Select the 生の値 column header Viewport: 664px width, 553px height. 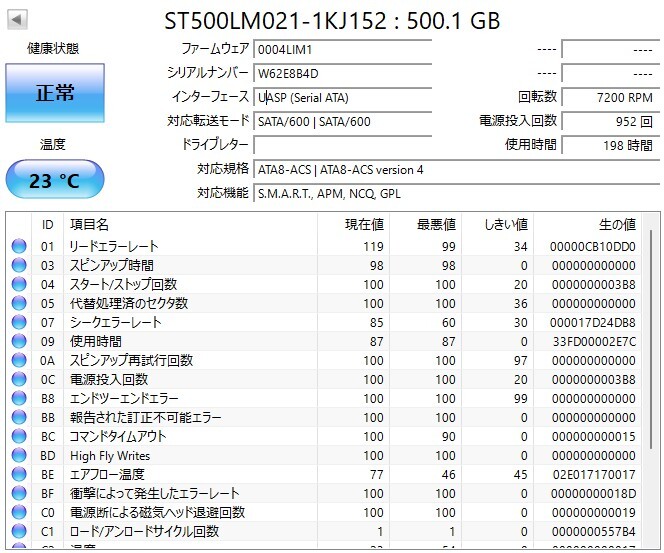click(x=587, y=224)
